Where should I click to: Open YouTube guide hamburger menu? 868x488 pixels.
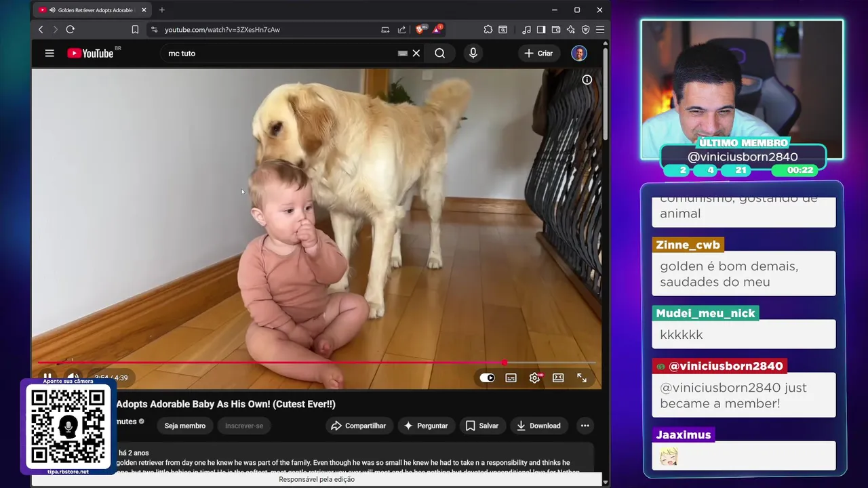(x=50, y=53)
